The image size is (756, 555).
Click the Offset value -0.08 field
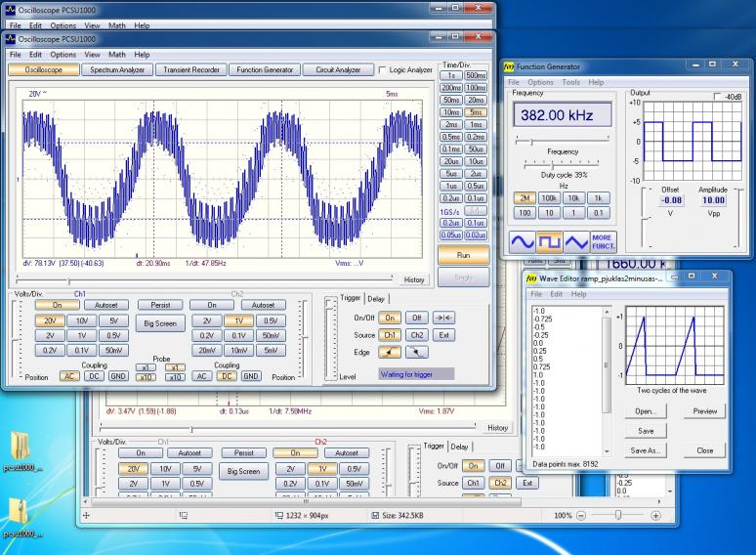pyautogui.click(x=671, y=200)
